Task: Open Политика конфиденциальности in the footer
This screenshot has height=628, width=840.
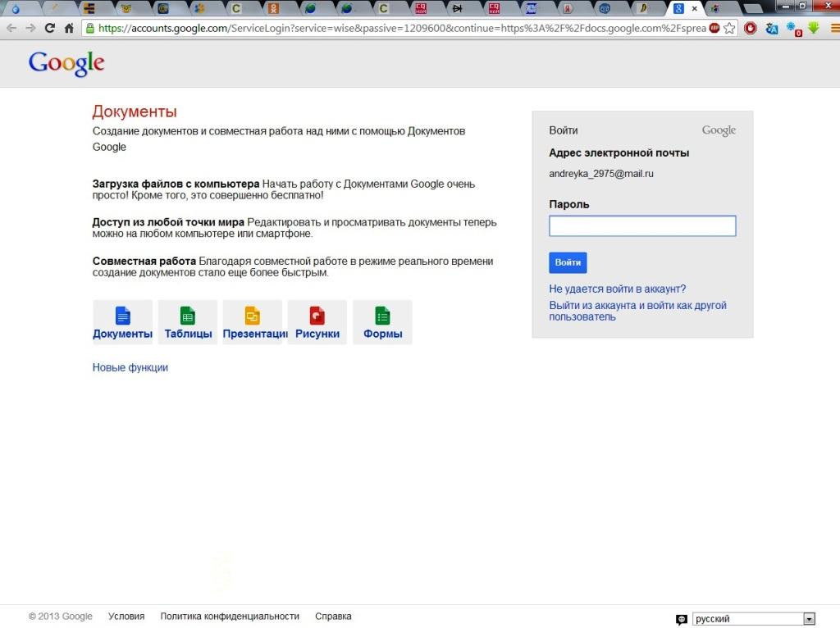Action: (229, 617)
